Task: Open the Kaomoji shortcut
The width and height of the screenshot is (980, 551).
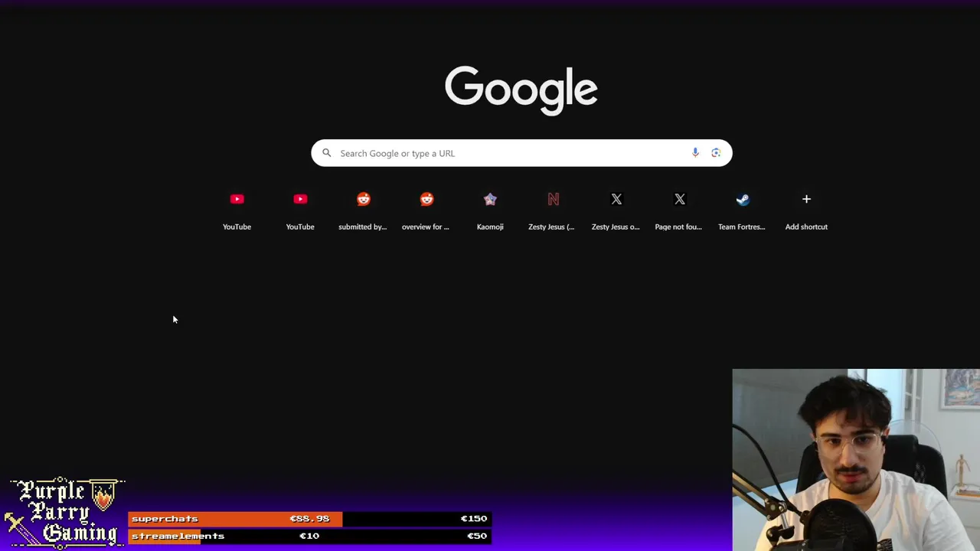Action: 490,209
